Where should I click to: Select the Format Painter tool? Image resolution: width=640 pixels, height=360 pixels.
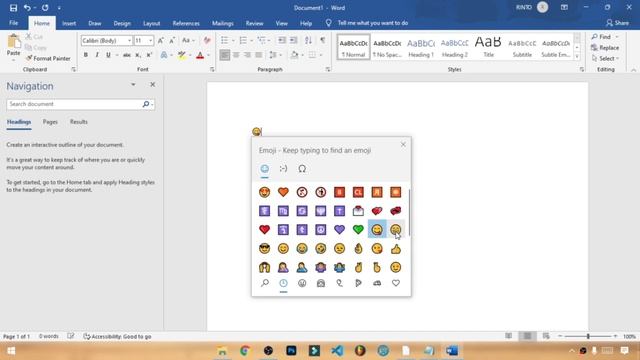48,58
